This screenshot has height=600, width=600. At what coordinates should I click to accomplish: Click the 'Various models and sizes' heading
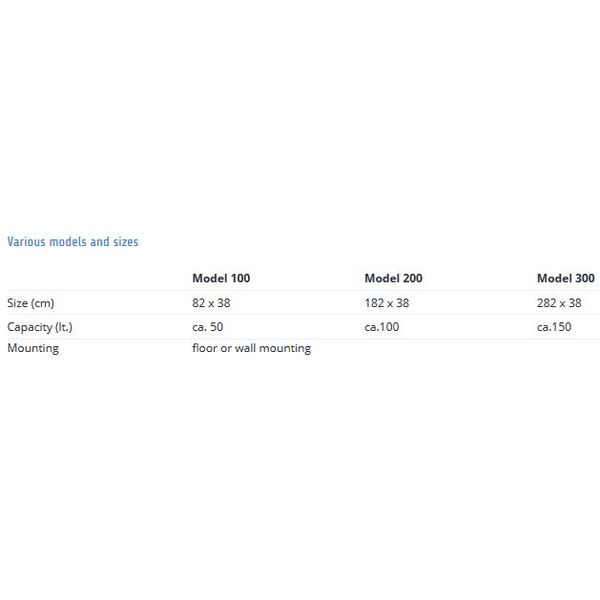(x=73, y=242)
